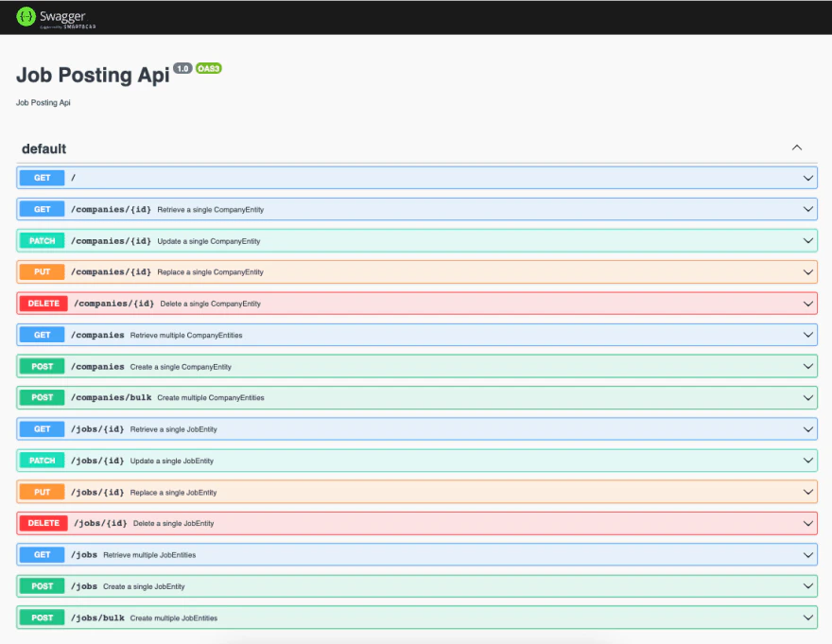Click the 1.0 version badge
Viewport: 832px width, 644px height.
point(182,68)
